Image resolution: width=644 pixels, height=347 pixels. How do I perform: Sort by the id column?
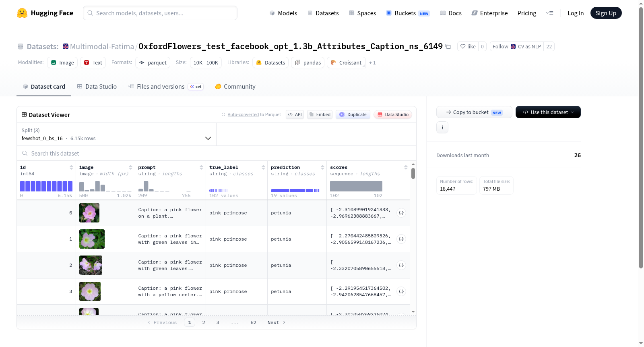click(71, 167)
